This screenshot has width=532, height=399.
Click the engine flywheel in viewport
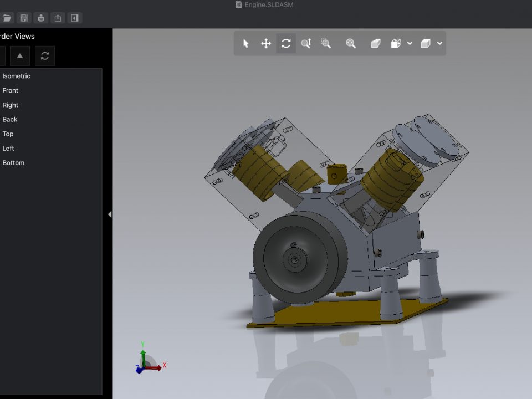300,258
